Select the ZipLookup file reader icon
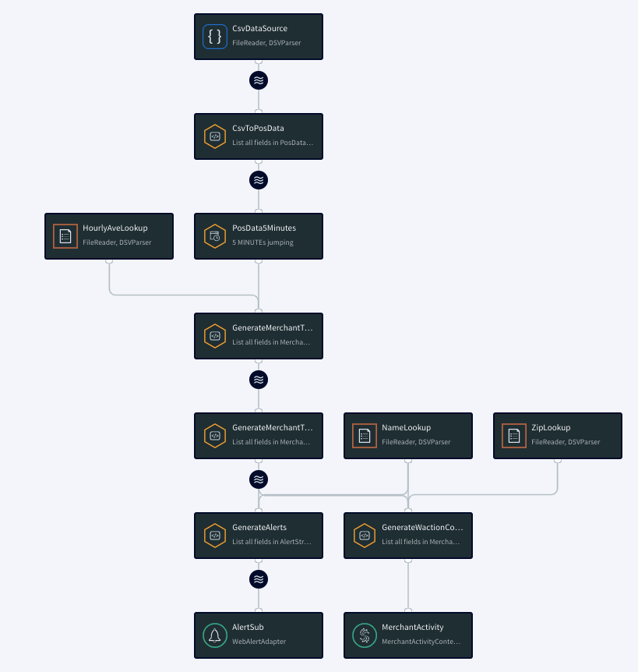The width and height of the screenshot is (638, 672). pyautogui.click(x=514, y=435)
